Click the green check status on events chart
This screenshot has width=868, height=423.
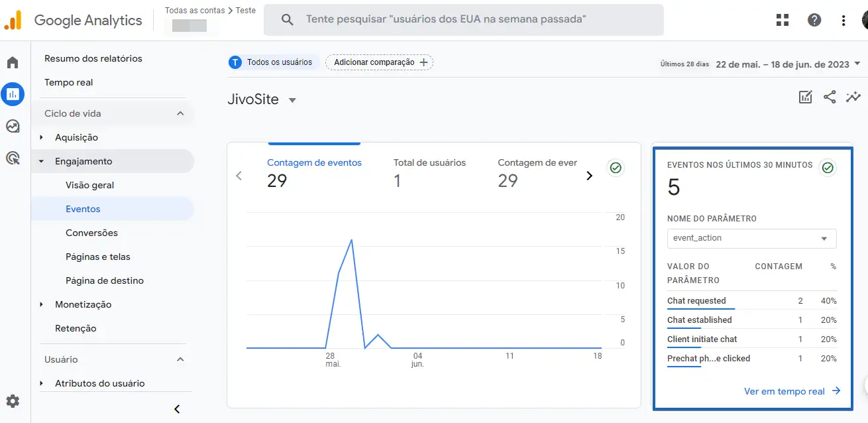pos(616,168)
